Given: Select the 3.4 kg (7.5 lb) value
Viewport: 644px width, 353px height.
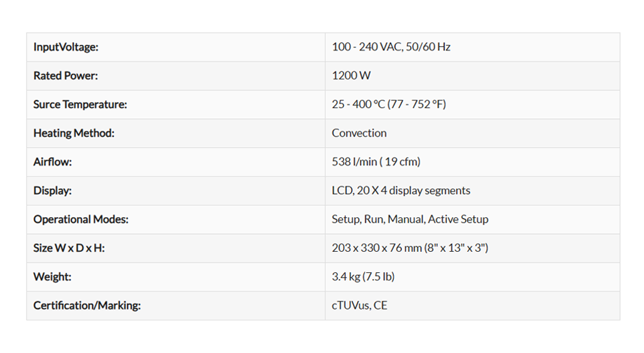Looking at the screenshot, I should [363, 277].
